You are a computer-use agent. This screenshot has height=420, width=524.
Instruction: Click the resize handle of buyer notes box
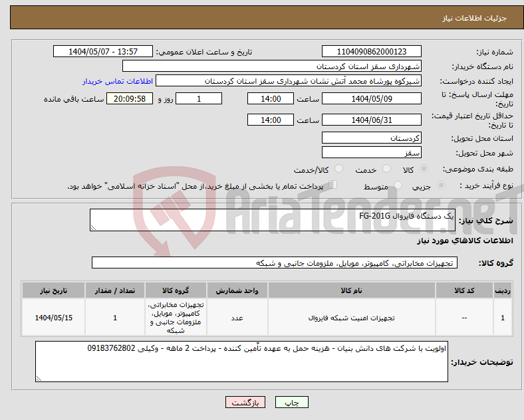click(39, 379)
